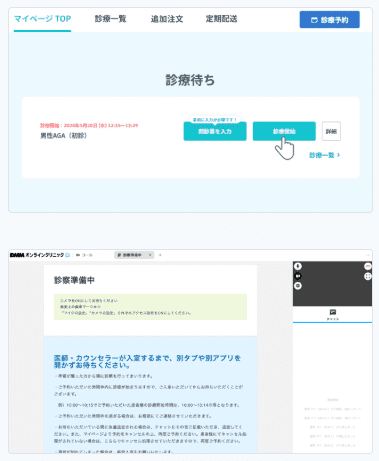The image size is (379, 461).
Task: Close the 診療準備中 tab with its x
Action: pyautogui.click(x=150, y=255)
